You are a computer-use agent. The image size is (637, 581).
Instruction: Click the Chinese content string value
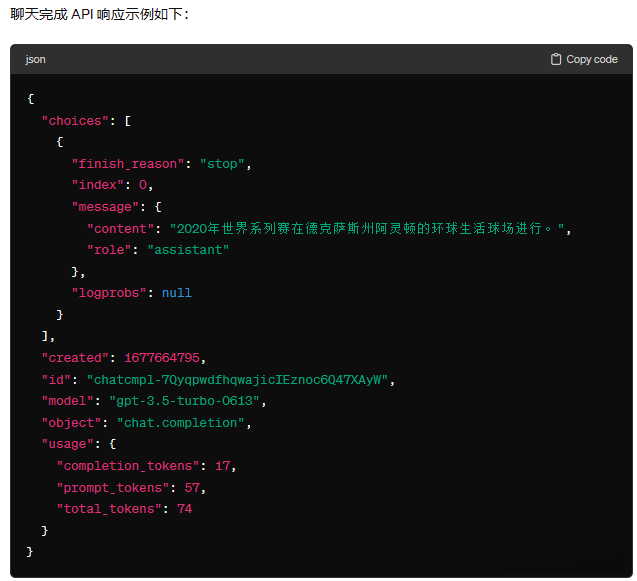click(370, 229)
